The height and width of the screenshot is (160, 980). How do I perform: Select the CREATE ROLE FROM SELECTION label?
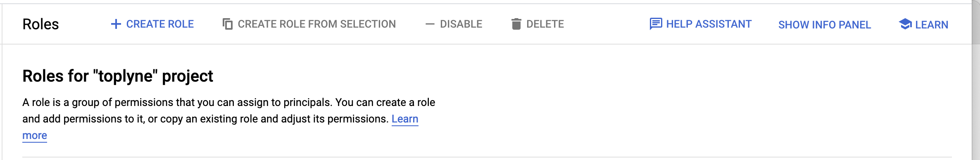[x=317, y=24]
